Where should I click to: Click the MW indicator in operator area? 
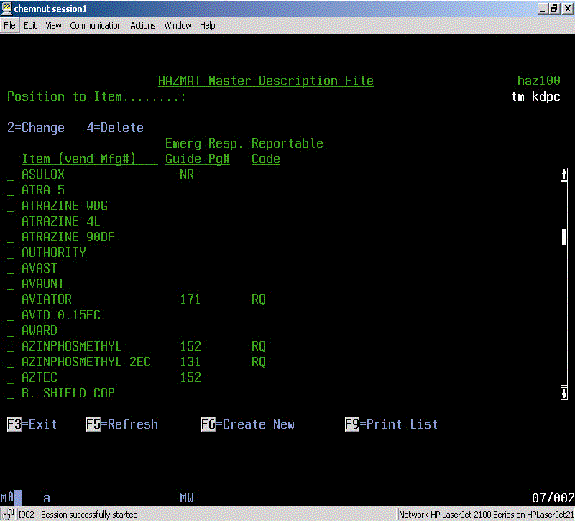coord(187,498)
